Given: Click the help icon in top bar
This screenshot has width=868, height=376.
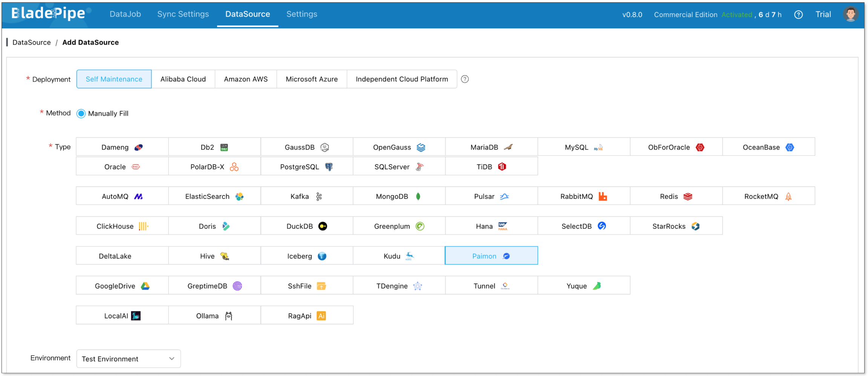Looking at the screenshot, I should (x=798, y=15).
